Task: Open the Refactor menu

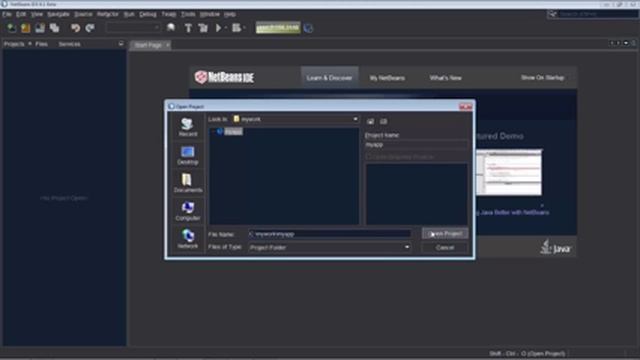Action: [108, 14]
